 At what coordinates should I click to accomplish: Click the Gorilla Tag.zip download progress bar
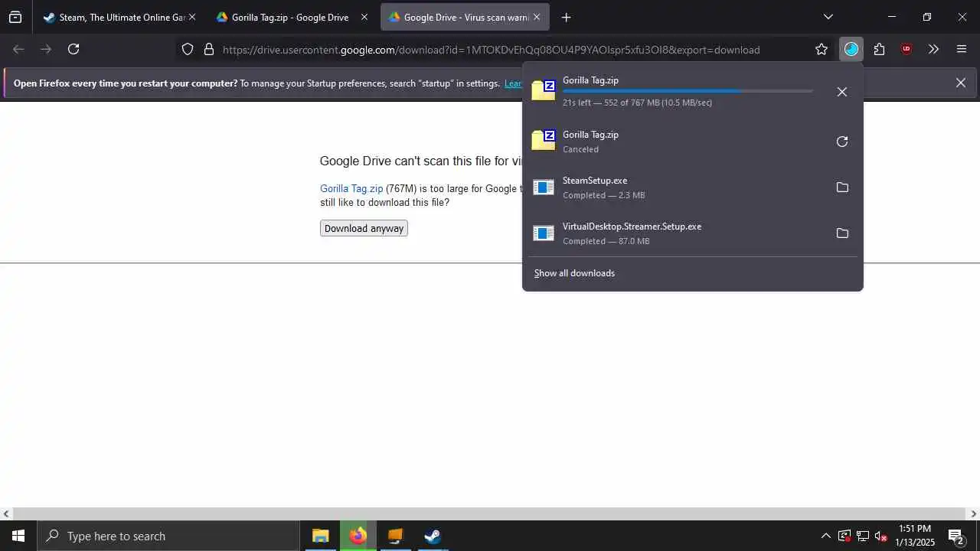pyautogui.click(x=688, y=91)
